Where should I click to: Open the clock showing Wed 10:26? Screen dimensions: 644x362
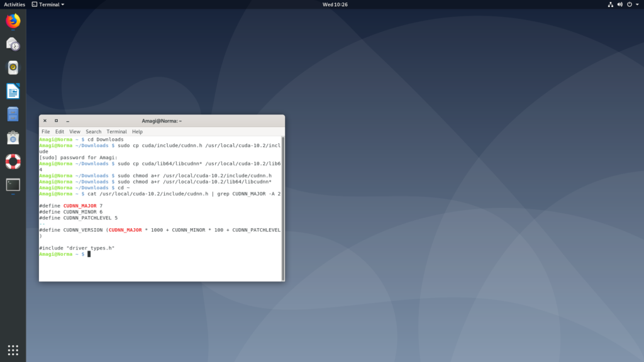pyautogui.click(x=335, y=4)
